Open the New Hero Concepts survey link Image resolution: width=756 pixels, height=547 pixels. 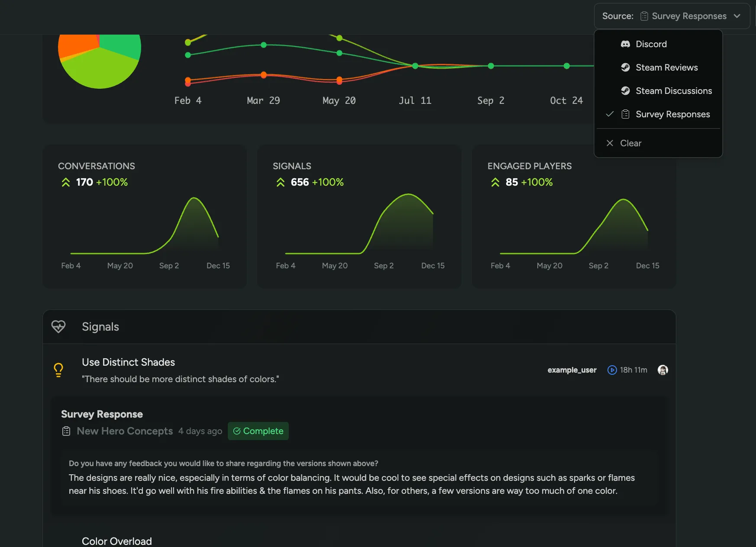[x=125, y=431]
